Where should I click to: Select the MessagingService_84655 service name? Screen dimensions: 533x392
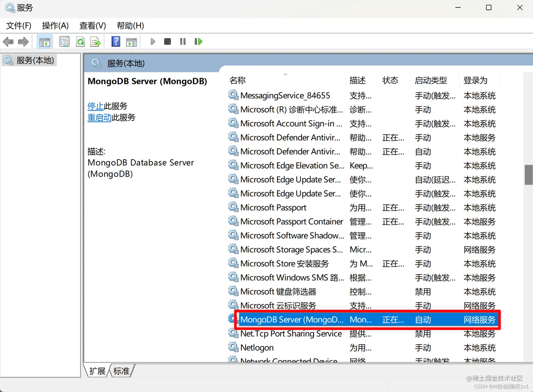[285, 96]
